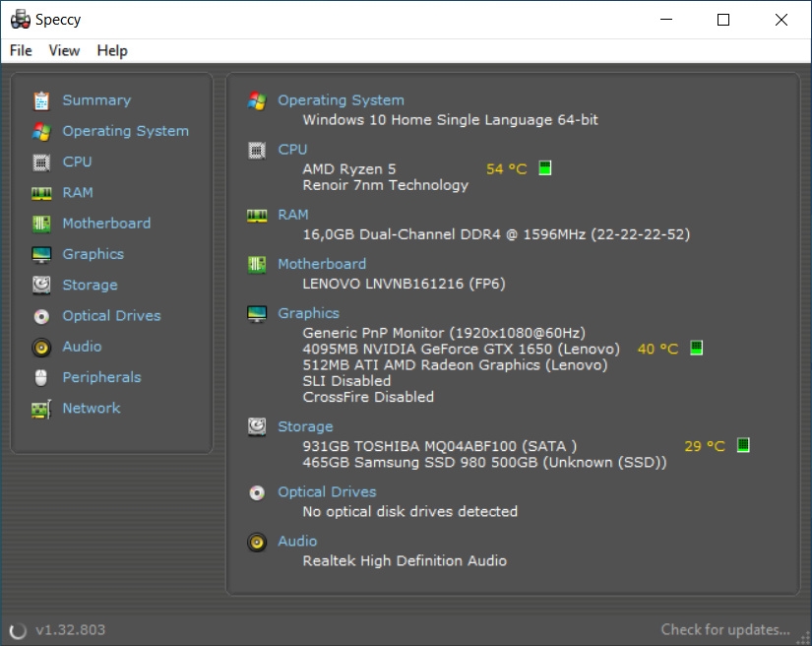Image resolution: width=812 pixels, height=646 pixels.
Task: Click the window resize grip in bottom corner
Action: coord(803,638)
